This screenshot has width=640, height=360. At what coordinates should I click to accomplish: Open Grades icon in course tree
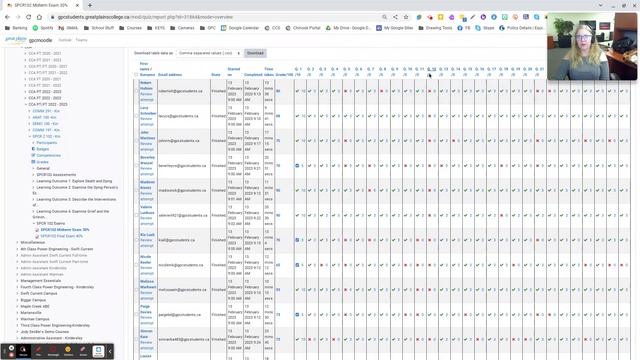point(33,162)
